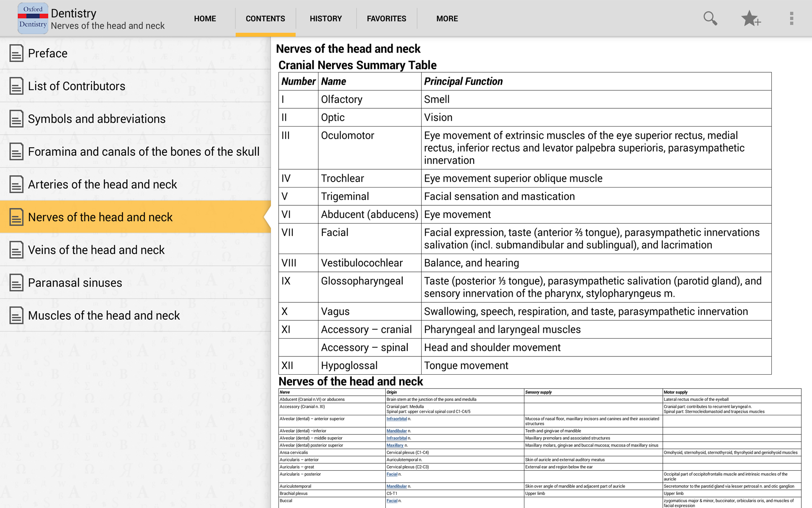Click the 'Balance, and hearing' function cell
Image resolution: width=812 pixels, height=508 pixels.
pyautogui.click(x=596, y=263)
